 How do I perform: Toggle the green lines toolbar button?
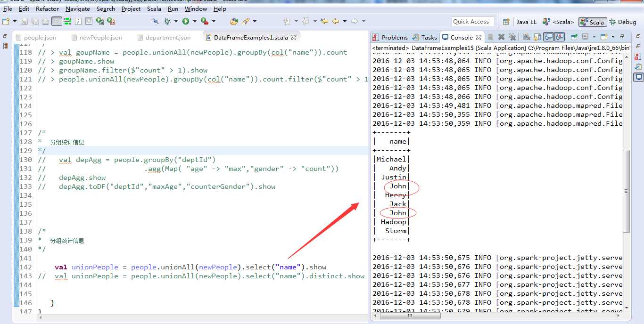tap(67, 21)
